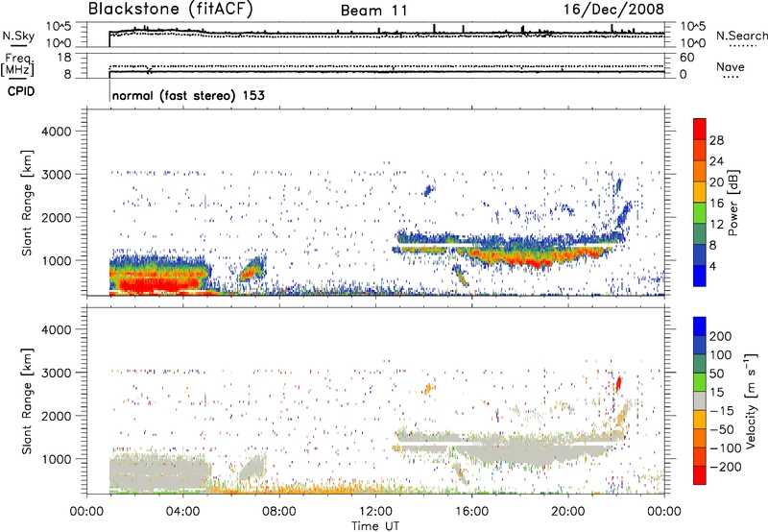Click the yellow 16-20 dB power colorbar segment

700,191
